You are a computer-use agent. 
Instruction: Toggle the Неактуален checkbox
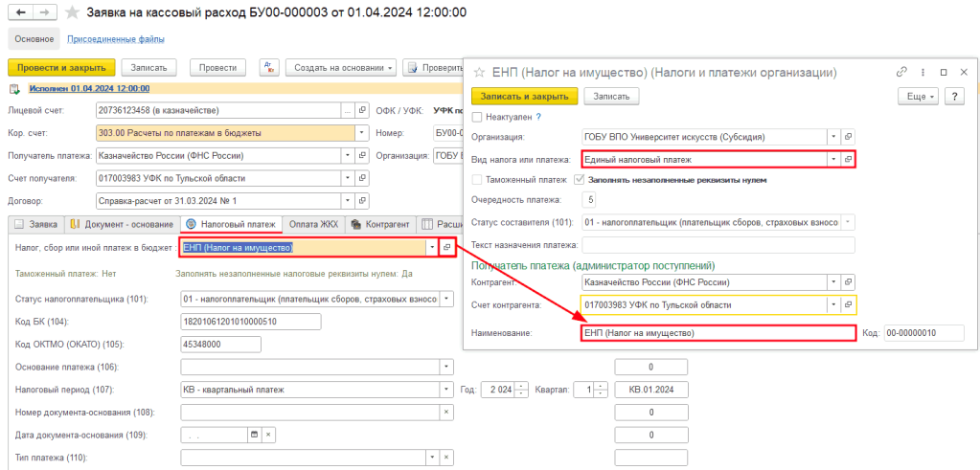tap(477, 117)
